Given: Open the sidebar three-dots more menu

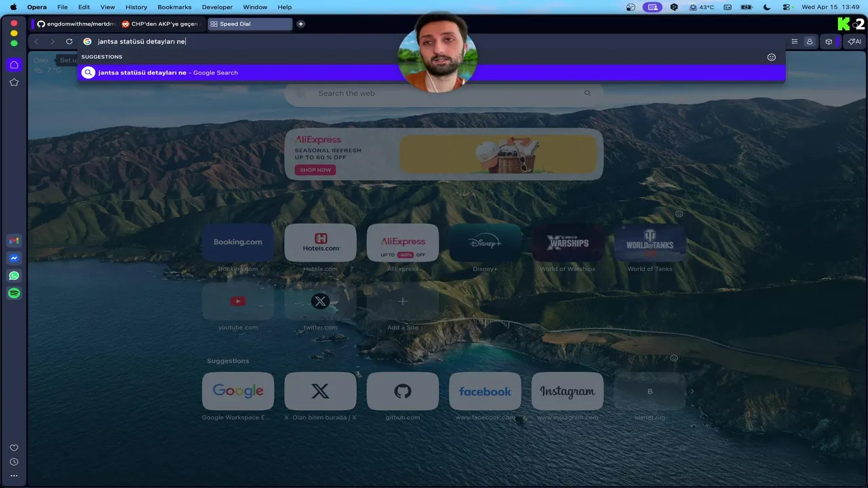Looking at the screenshot, I should [x=14, y=476].
